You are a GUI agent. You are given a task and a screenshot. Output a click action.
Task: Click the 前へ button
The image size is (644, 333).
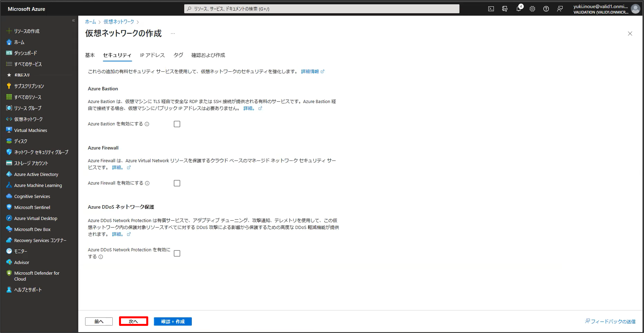(99, 322)
